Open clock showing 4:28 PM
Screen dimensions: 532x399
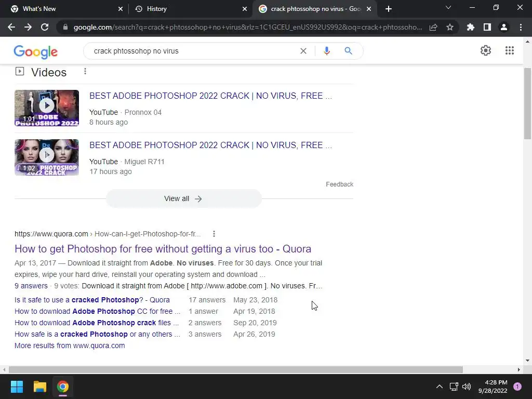click(x=493, y=387)
